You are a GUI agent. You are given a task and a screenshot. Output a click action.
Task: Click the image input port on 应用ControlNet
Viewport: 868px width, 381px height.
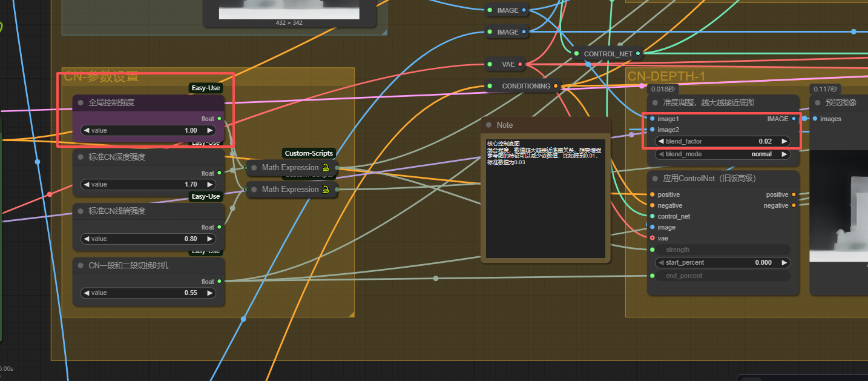coord(652,227)
